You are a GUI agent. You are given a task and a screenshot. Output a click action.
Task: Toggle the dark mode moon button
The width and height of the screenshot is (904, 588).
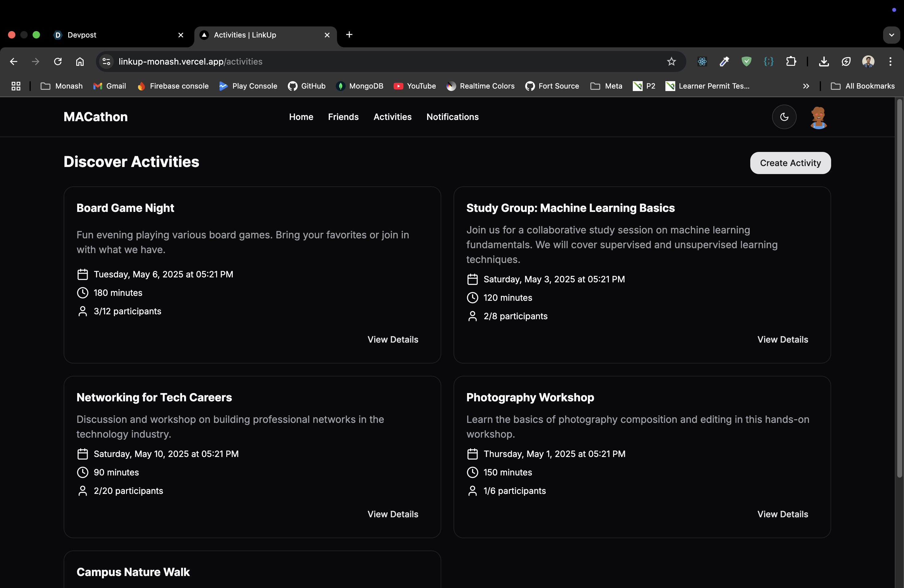pyautogui.click(x=784, y=117)
